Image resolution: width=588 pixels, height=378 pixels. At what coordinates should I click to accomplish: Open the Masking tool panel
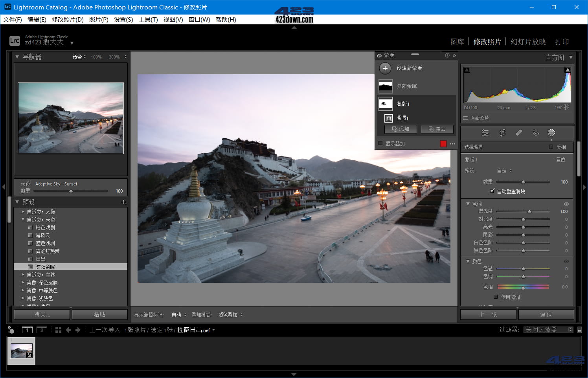[551, 133]
